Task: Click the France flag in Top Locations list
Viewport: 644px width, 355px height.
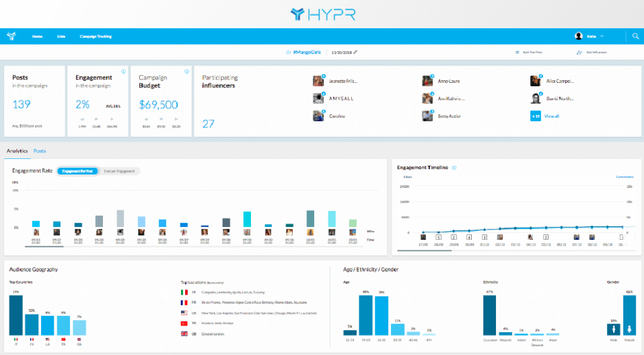Action: [184, 302]
